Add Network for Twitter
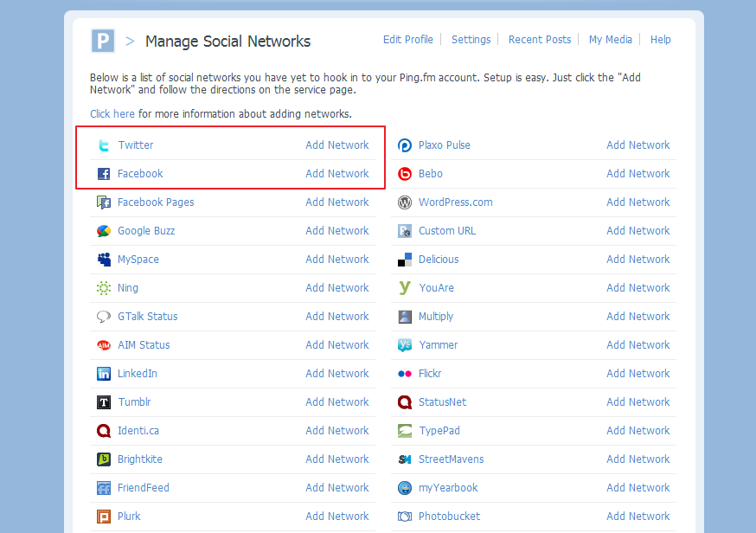The width and height of the screenshot is (756, 533). click(x=337, y=145)
